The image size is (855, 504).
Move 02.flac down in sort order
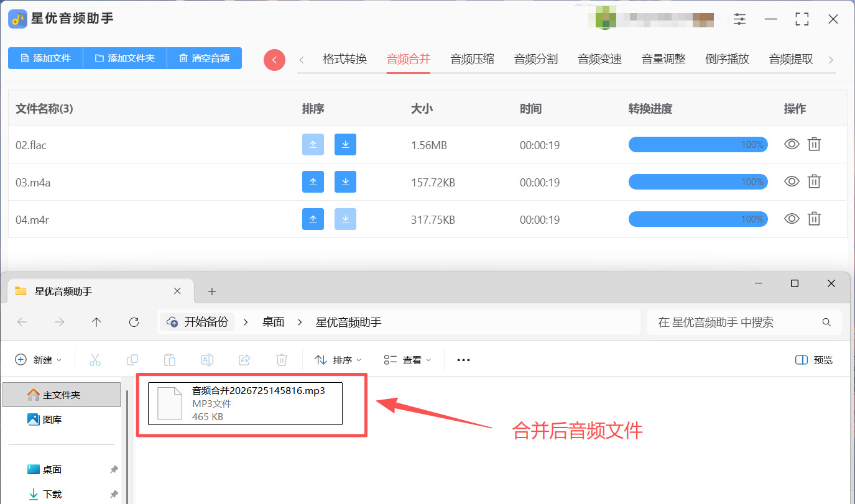tap(345, 145)
